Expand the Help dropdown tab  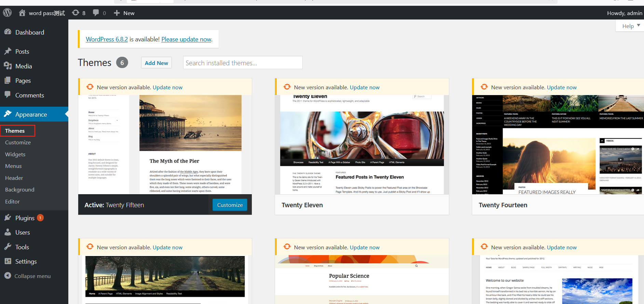[630, 26]
